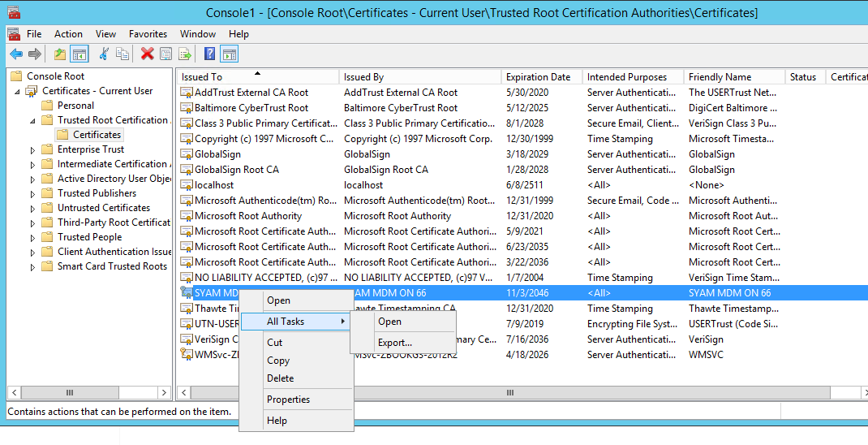Viewport: 868px width, 445px height.
Task: Open the Action menu in menu bar
Action: point(68,34)
